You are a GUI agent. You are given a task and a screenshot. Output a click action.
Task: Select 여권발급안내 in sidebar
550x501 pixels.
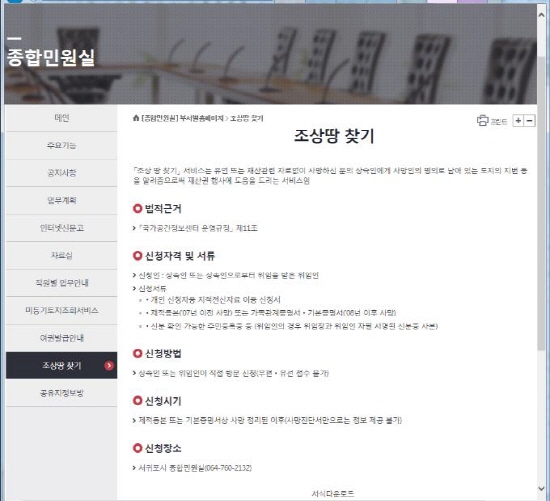(x=61, y=338)
